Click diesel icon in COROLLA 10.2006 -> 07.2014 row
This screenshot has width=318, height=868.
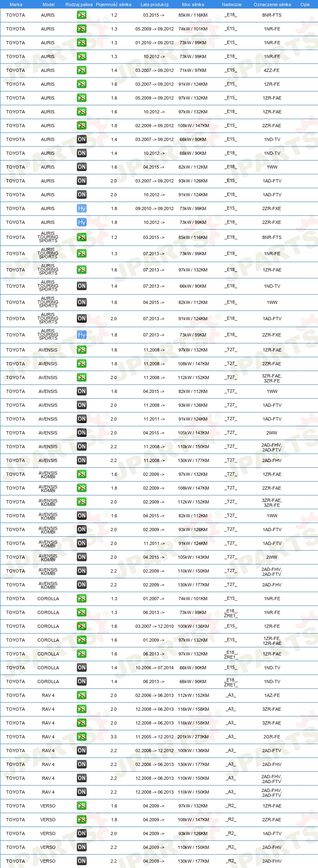[81, 668]
